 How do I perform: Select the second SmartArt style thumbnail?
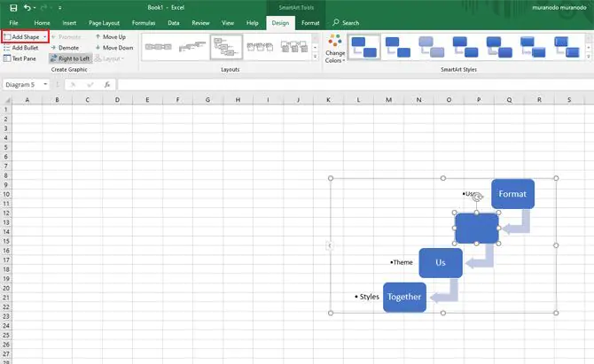397,47
